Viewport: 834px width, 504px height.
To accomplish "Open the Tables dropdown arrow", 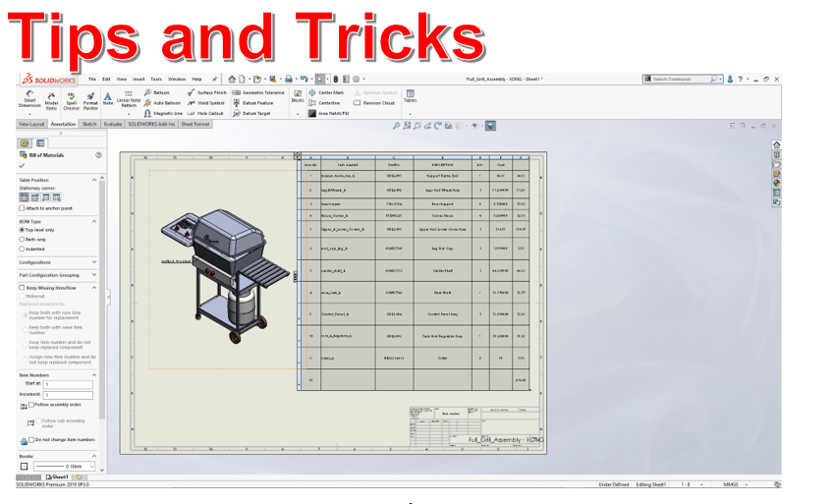I will tap(410, 114).
